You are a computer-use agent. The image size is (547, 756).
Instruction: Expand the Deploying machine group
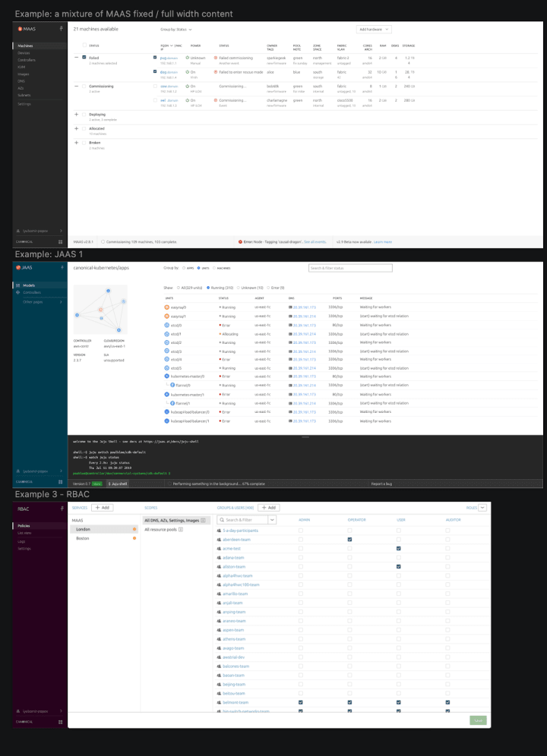(76, 115)
